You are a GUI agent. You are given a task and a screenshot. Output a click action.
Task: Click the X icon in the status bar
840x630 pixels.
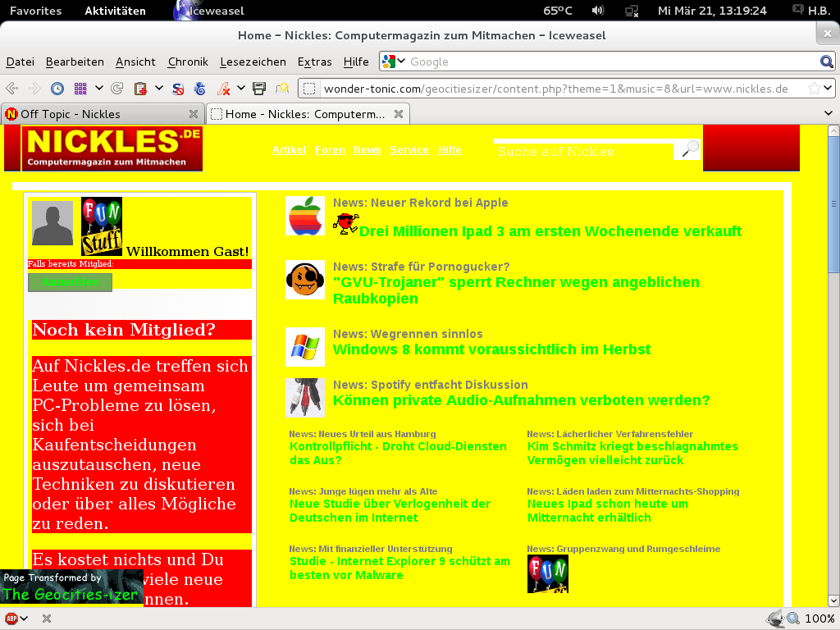pyautogui.click(x=47, y=619)
